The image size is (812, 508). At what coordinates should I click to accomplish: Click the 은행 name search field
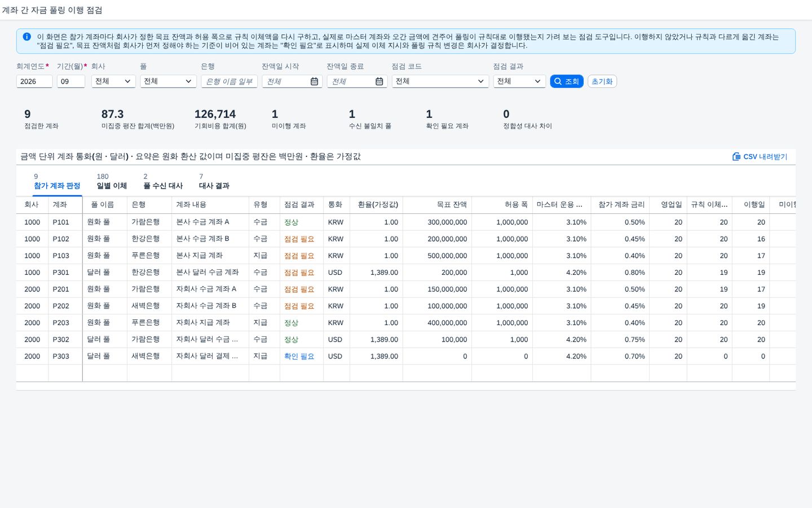pos(229,81)
